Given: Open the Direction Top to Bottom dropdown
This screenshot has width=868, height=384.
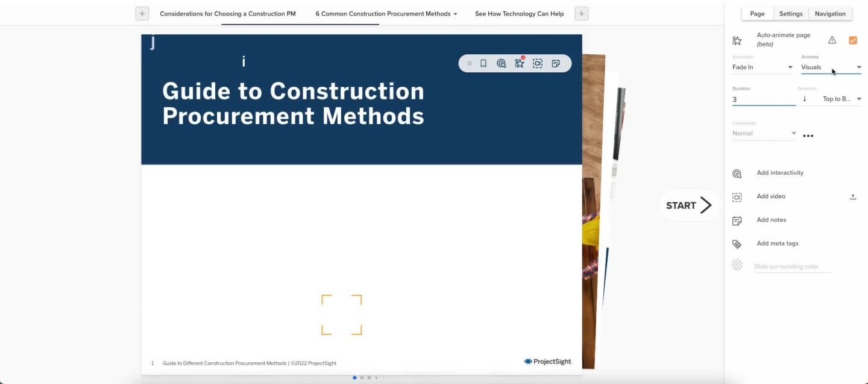Looking at the screenshot, I should pos(841,99).
